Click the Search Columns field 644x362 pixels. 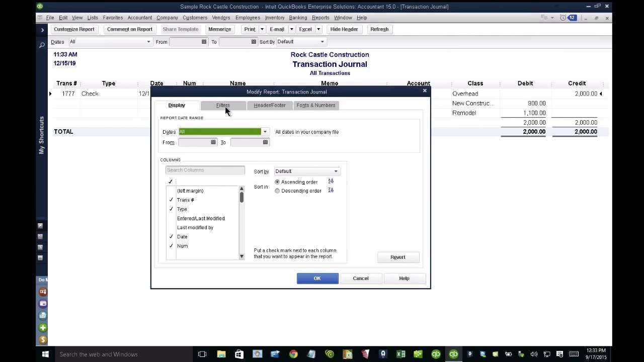coord(205,170)
